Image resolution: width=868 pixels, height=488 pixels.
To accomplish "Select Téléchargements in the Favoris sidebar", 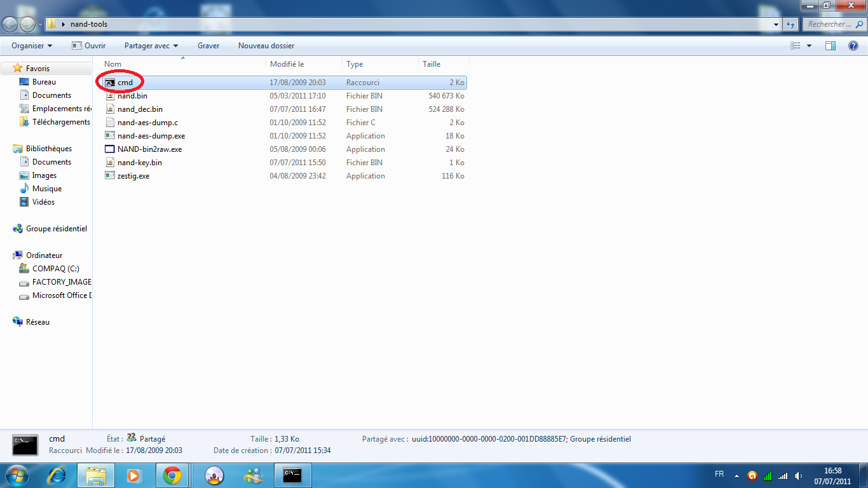I will point(61,122).
